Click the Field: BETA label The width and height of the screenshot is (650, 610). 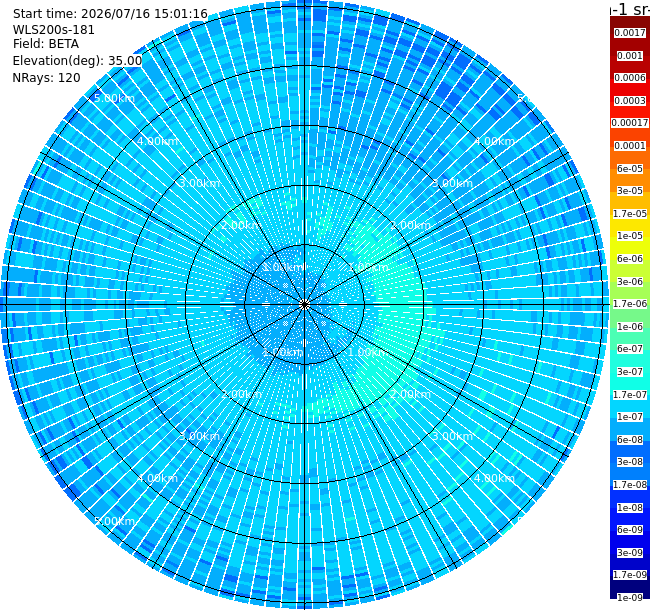tap(46, 44)
